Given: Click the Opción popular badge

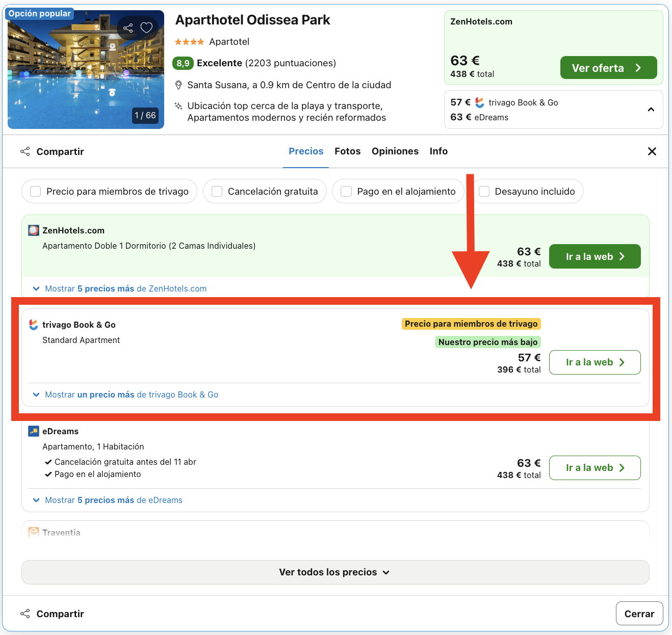Looking at the screenshot, I should [39, 14].
